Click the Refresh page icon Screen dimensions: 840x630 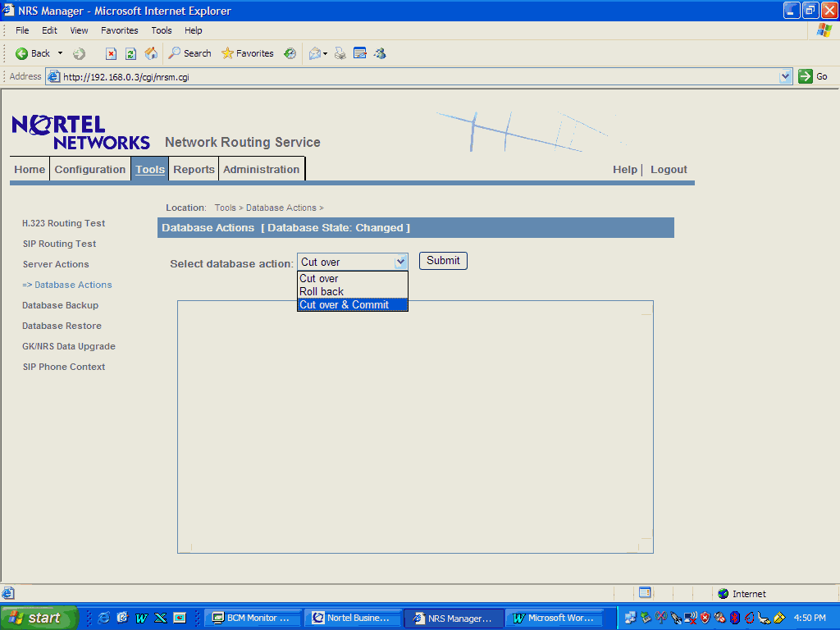[130, 53]
